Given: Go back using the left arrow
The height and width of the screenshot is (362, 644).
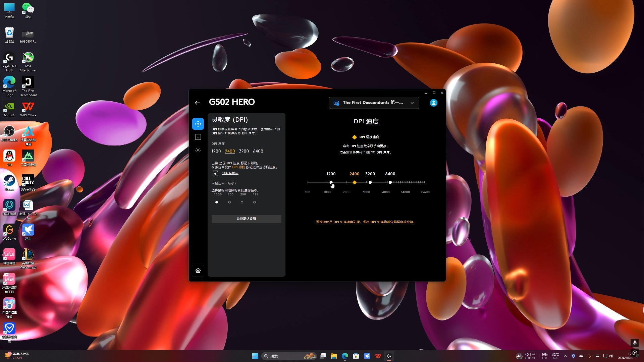Looking at the screenshot, I should click(198, 103).
